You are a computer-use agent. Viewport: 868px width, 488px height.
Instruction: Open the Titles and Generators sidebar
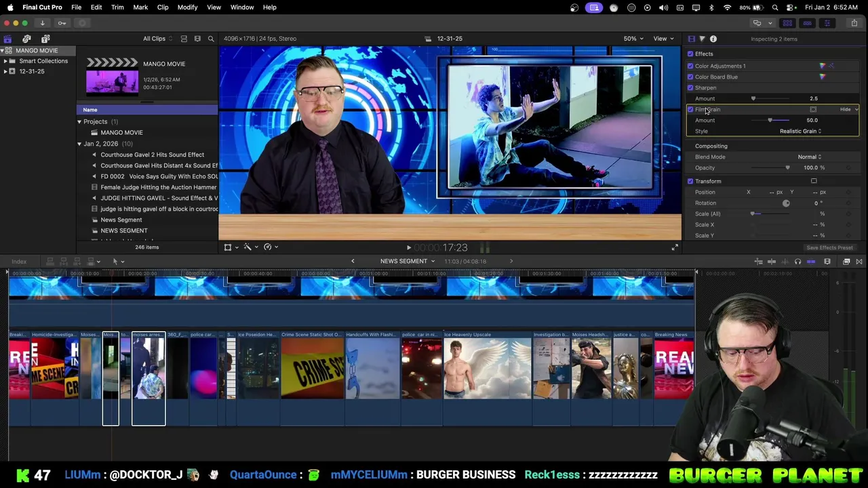coord(45,39)
